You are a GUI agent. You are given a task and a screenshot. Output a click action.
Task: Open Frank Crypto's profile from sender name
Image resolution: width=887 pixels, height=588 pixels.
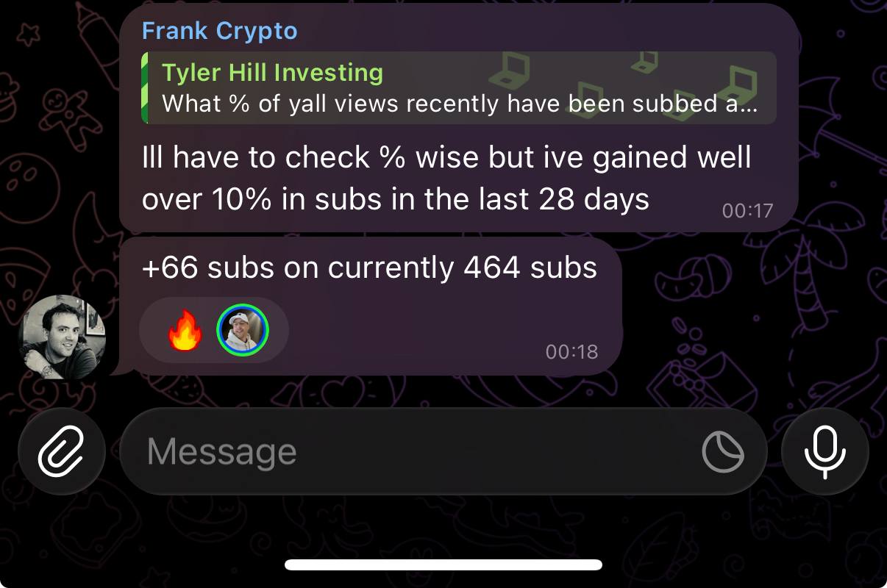(219, 31)
